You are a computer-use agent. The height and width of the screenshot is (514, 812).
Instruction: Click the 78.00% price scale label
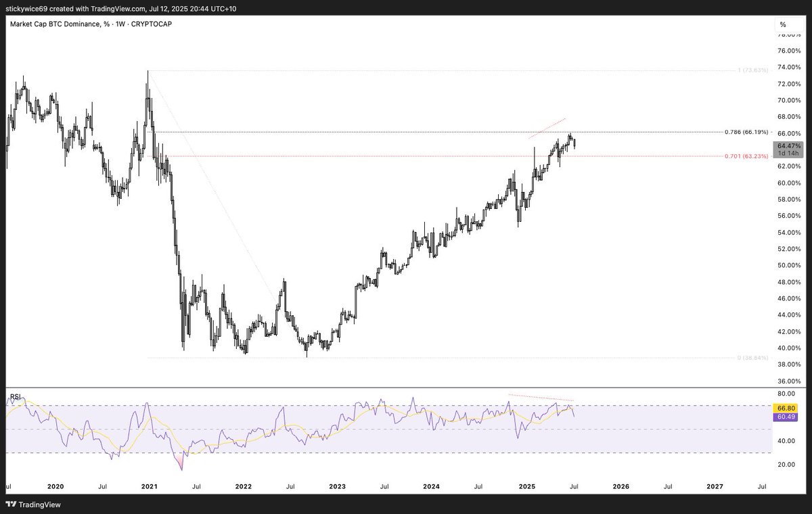click(x=788, y=34)
